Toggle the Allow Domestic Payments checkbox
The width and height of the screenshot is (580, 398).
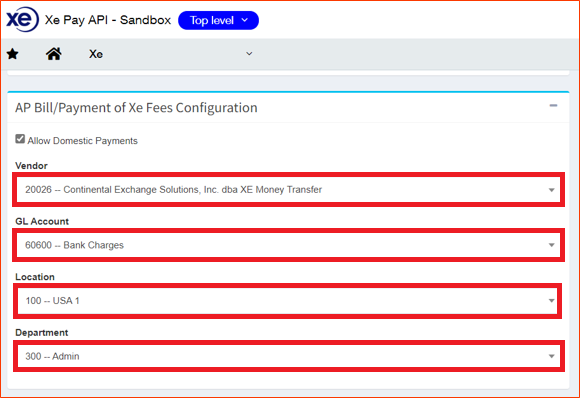20,139
